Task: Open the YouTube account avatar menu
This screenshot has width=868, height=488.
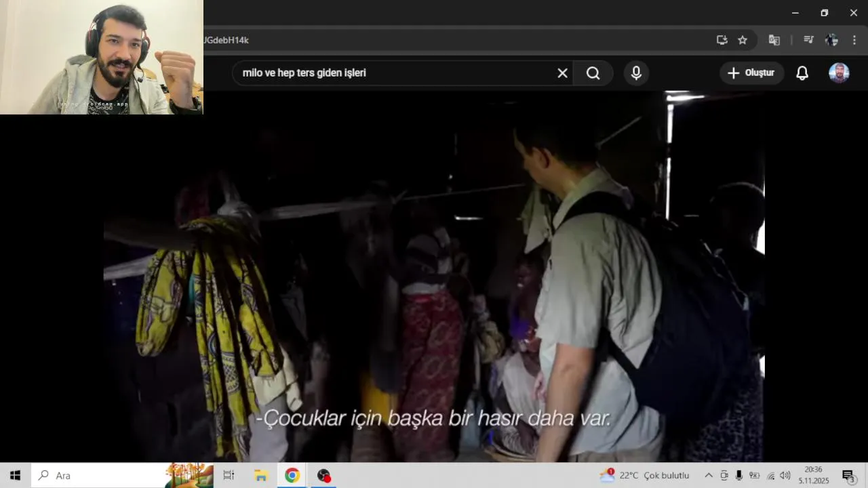Action: click(839, 73)
